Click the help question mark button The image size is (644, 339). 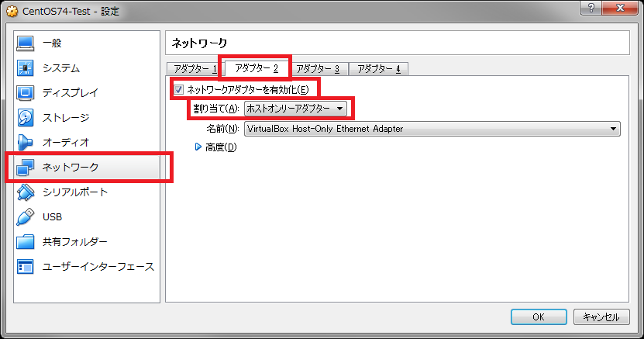click(591, 8)
